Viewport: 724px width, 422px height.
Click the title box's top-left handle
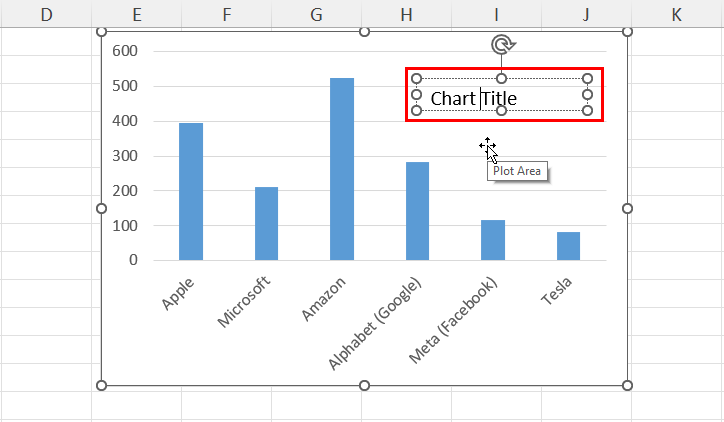(416, 78)
